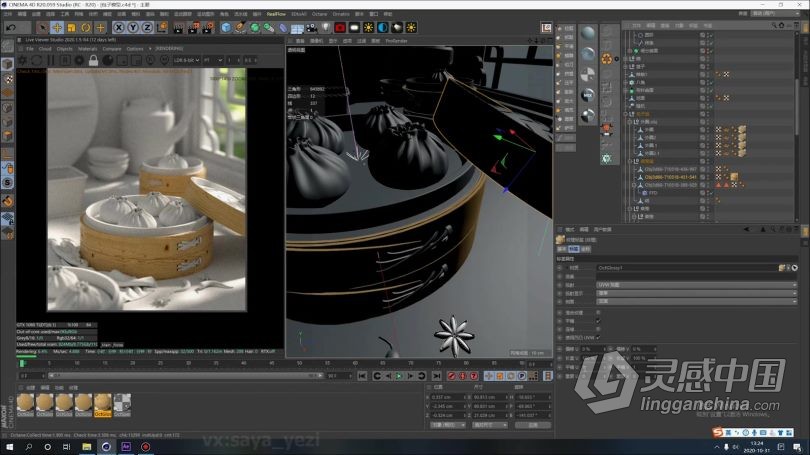Collapse the Obj3d66-710318-385-929 object

(x=634, y=185)
